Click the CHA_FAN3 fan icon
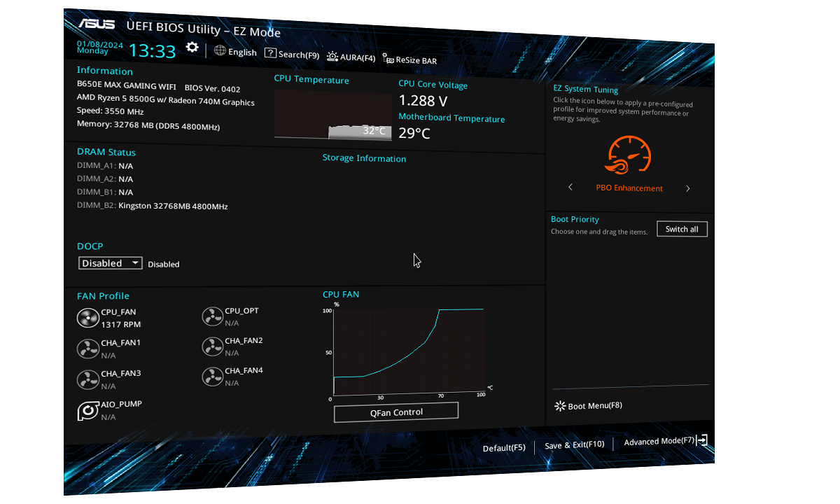The width and height of the screenshot is (840, 504). coord(87,379)
